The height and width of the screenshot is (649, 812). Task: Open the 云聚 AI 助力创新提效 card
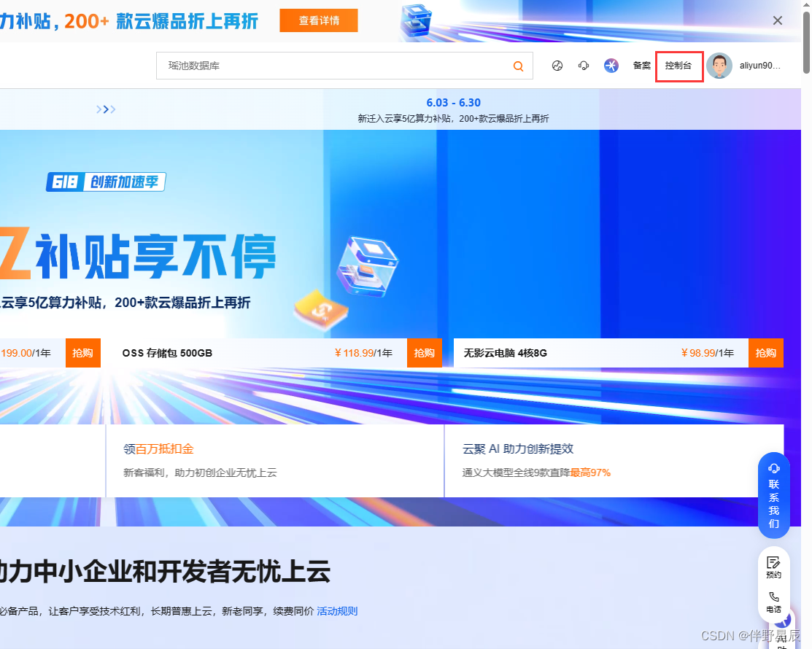(614, 461)
